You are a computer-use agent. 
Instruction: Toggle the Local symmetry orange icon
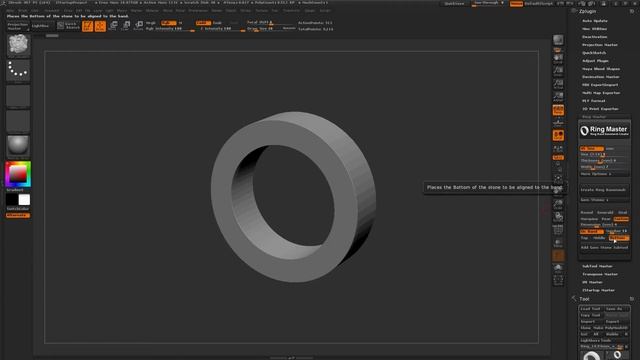pos(558,136)
